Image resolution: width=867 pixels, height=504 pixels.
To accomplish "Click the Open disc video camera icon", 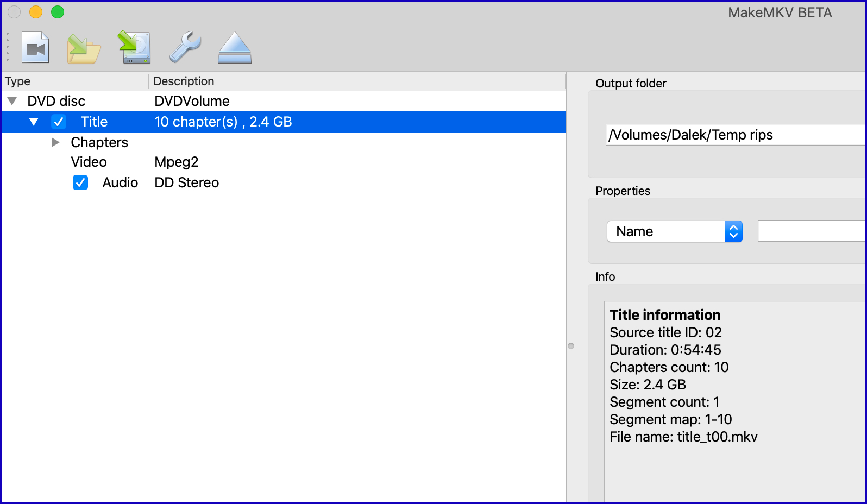I will [35, 48].
